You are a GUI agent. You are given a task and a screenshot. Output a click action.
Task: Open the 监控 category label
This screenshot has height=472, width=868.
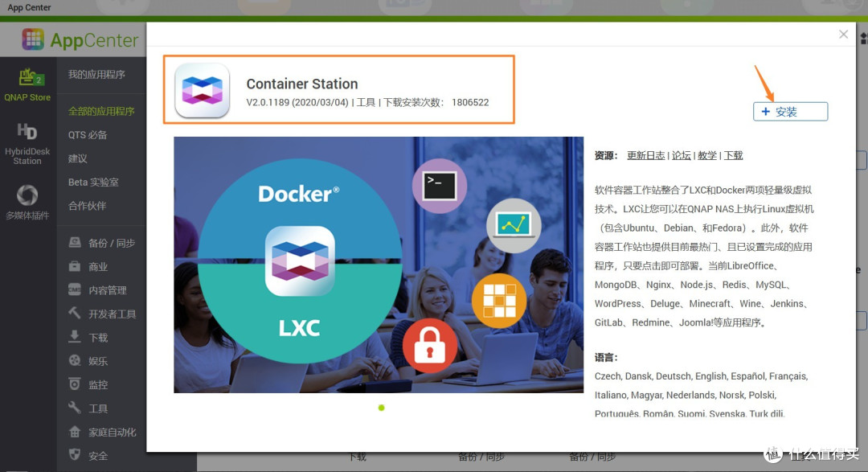click(98, 384)
